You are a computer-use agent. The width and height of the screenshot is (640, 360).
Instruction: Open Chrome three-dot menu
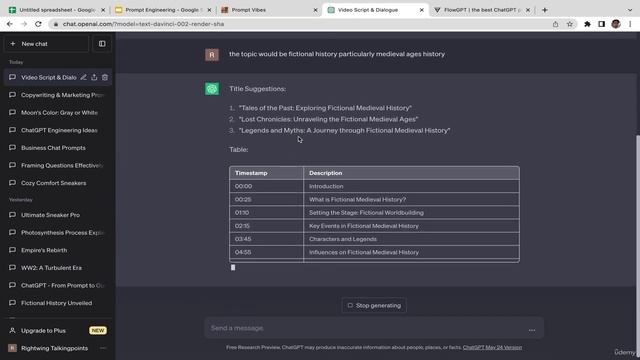click(630, 24)
